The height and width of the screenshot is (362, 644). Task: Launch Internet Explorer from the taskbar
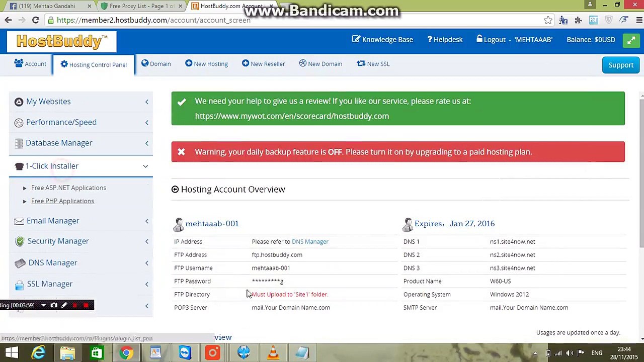point(39,352)
